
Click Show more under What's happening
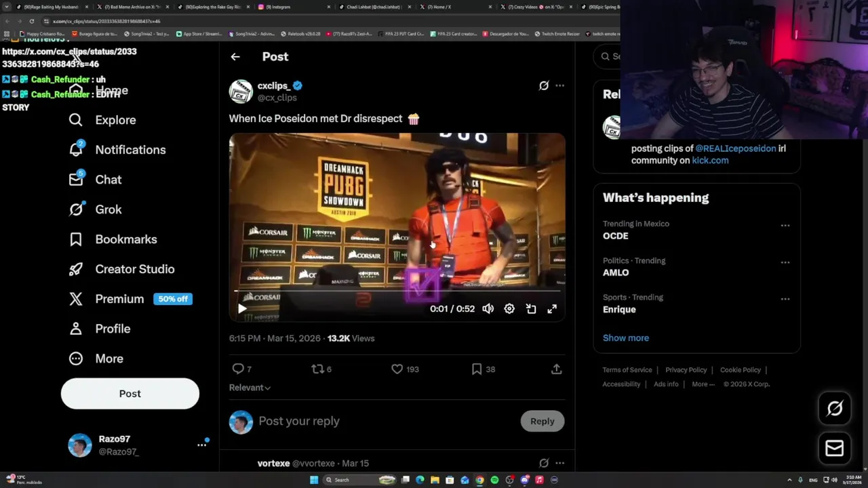626,338
